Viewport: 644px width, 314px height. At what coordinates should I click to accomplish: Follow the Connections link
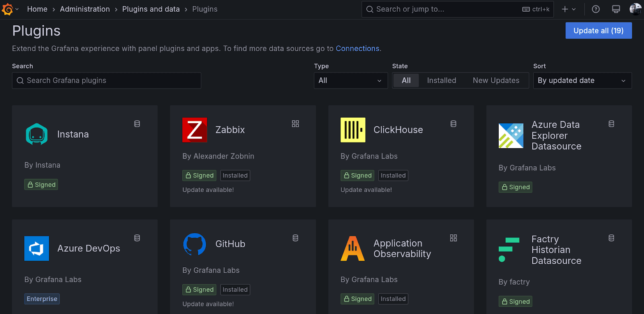click(357, 48)
